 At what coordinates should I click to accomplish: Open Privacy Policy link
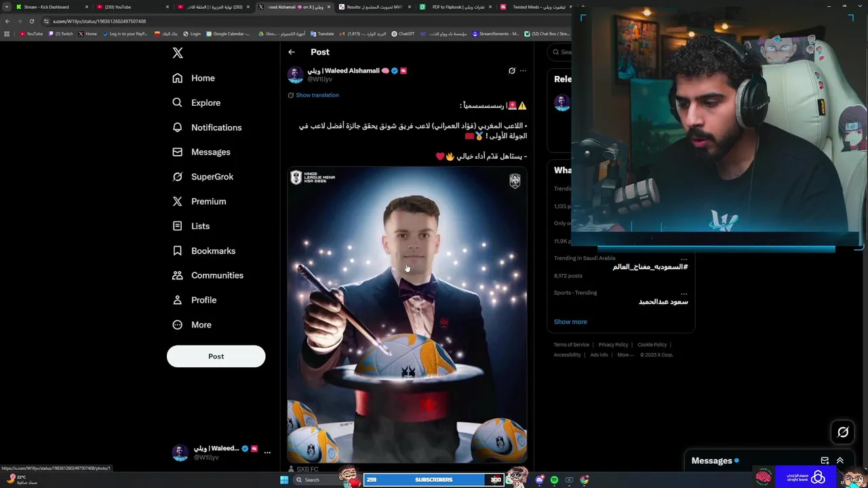click(614, 345)
